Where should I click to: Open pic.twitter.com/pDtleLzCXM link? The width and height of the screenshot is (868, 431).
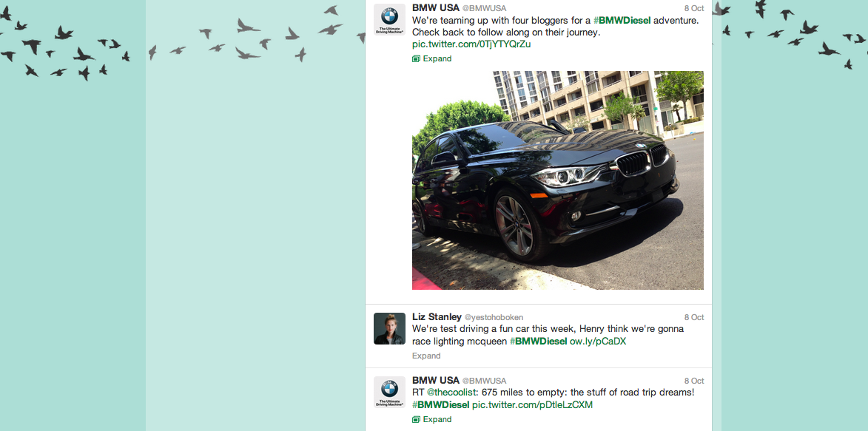click(532, 405)
